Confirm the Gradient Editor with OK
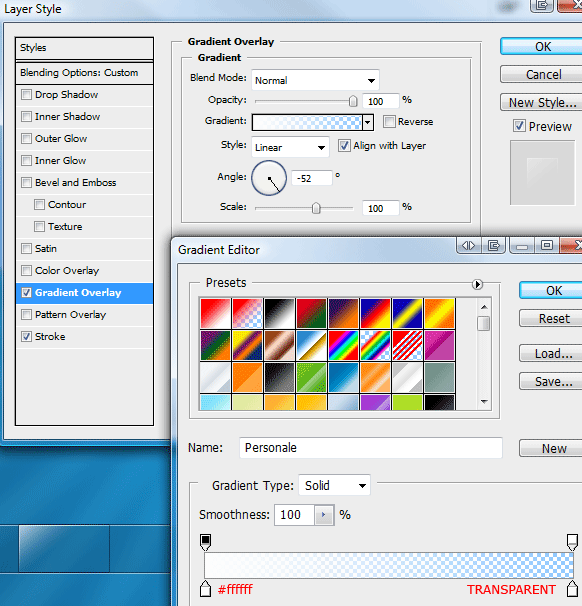Viewport: 582px width, 606px height. point(551,290)
